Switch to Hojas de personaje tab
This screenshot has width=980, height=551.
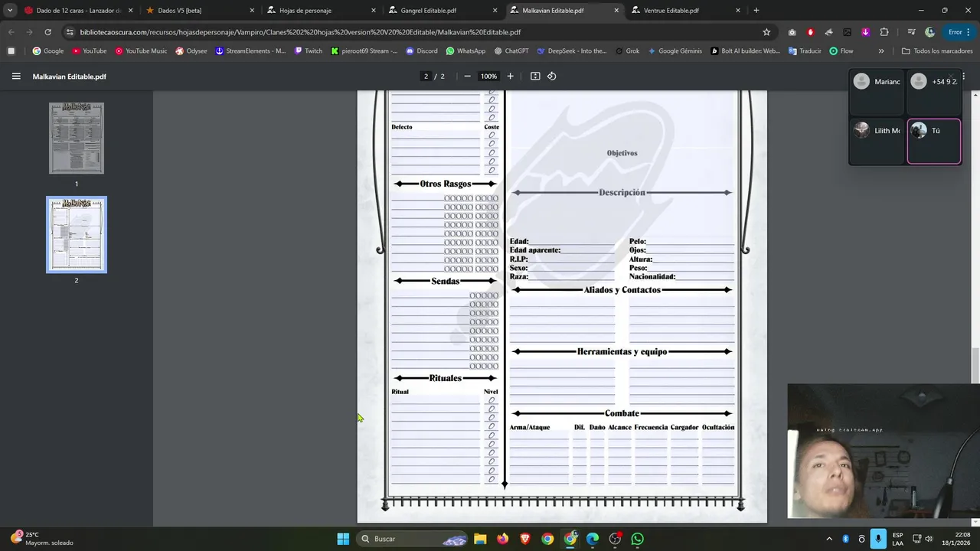(x=322, y=11)
